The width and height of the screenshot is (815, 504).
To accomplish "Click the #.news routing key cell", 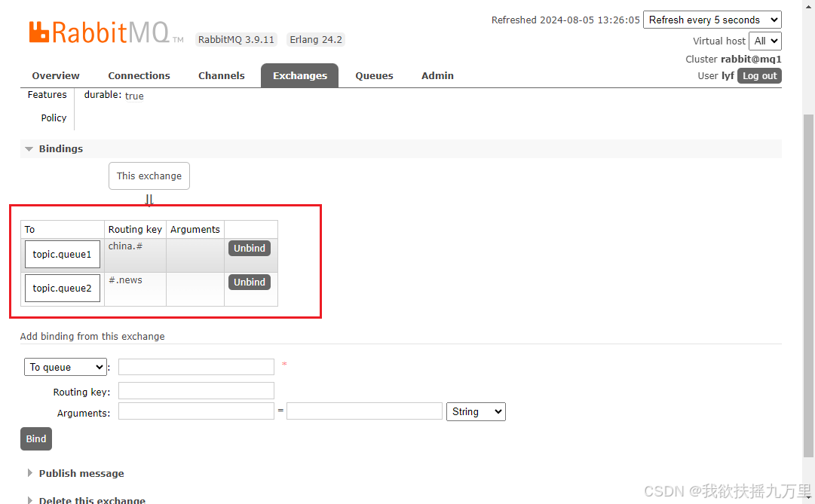I will pyautogui.click(x=135, y=289).
